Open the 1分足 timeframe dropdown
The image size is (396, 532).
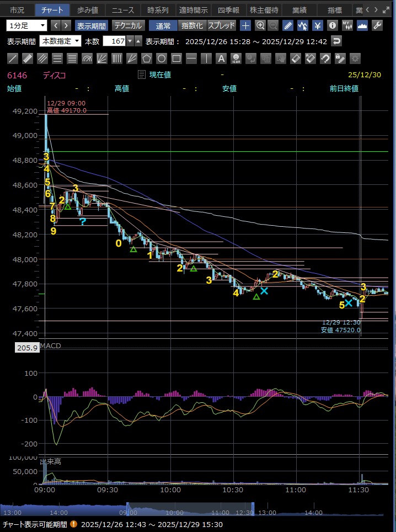click(27, 25)
